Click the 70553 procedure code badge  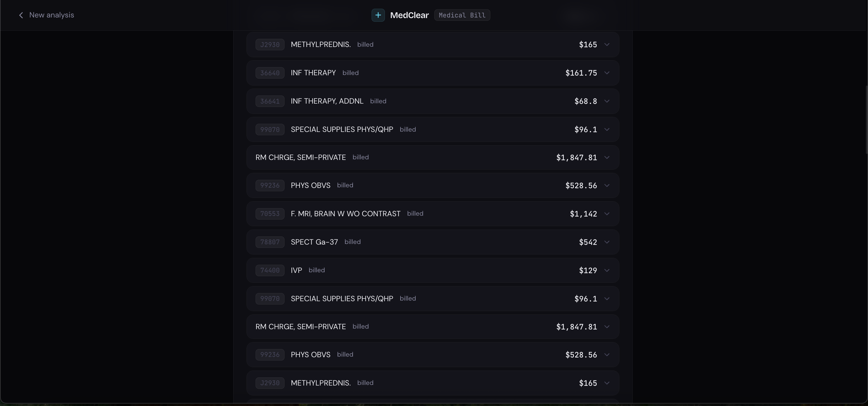pos(269,214)
